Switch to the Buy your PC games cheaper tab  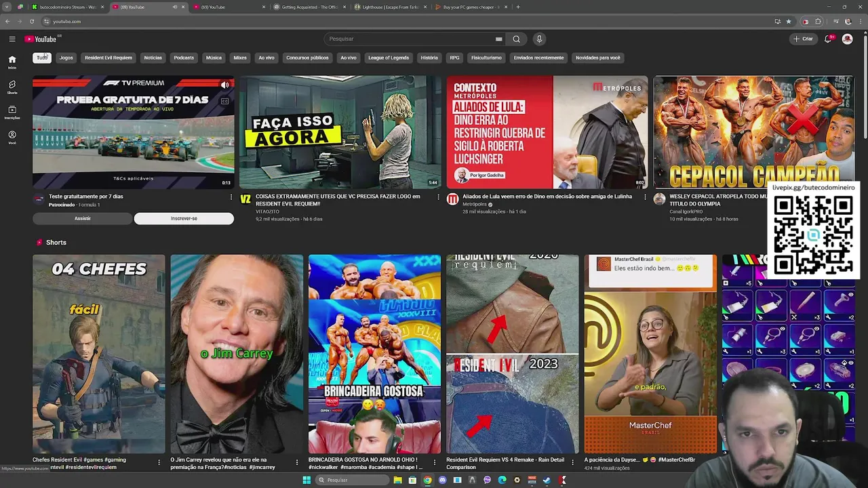(471, 7)
